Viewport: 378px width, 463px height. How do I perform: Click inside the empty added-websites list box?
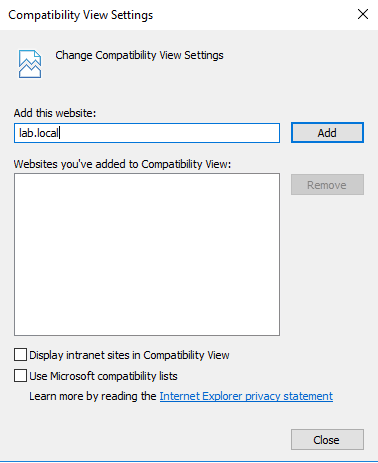tap(147, 254)
